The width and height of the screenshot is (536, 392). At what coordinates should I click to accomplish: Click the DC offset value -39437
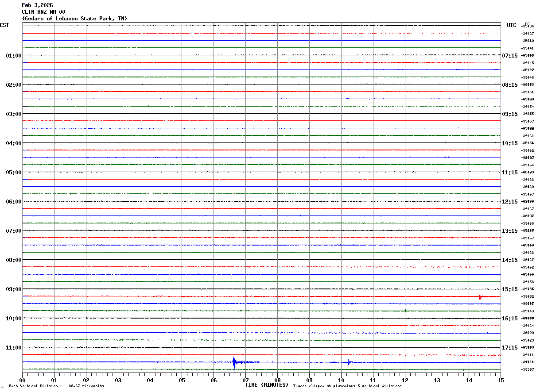click(527, 34)
